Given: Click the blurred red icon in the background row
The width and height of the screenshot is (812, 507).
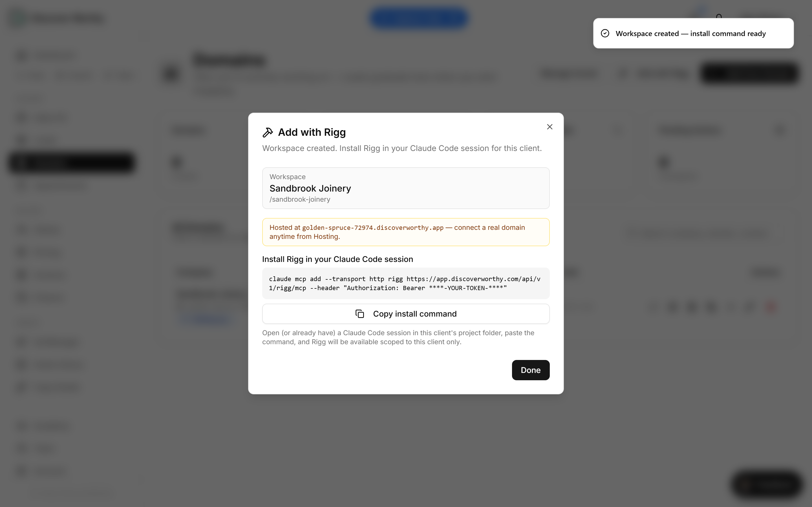Looking at the screenshot, I should [x=771, y=306].
